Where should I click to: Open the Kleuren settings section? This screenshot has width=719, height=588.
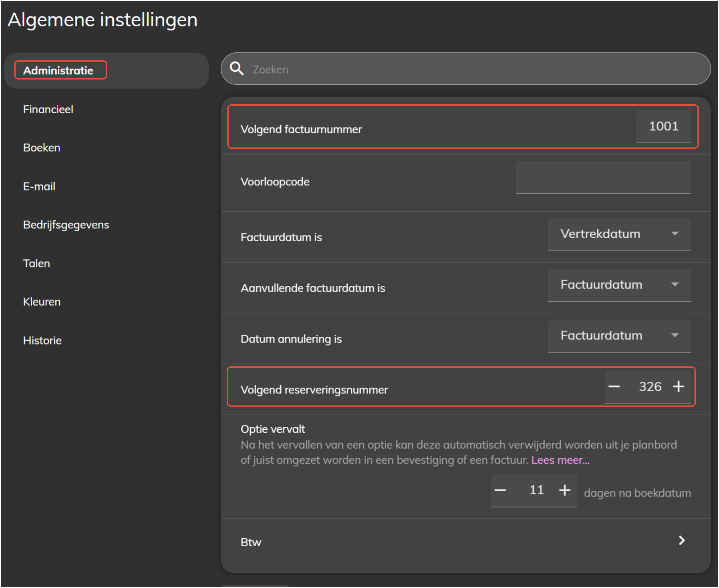pos(42,302)
